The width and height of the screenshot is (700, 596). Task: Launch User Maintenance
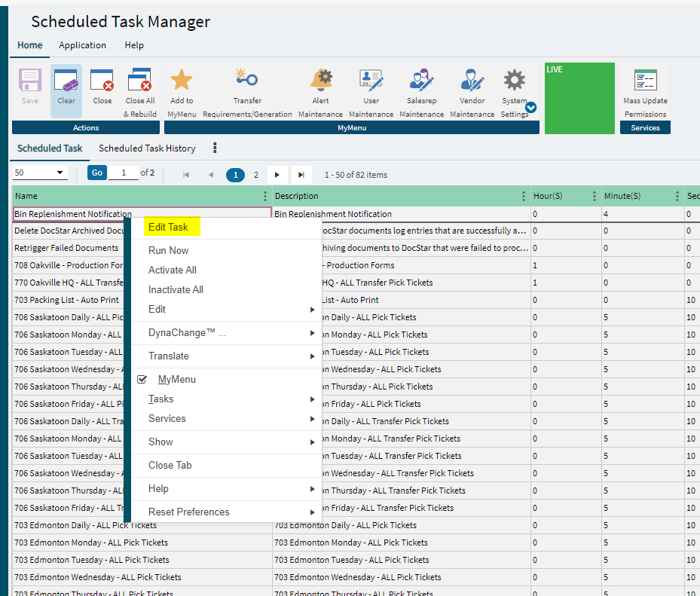coord(371,80)
